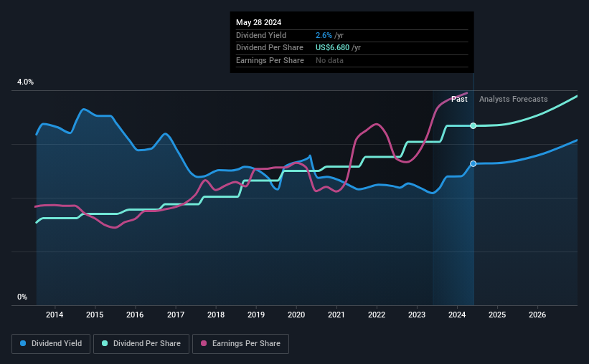The width and height of the screenshot is (589, 364).
Task: Click the 2015 x-axis label
Action: tap(95, 315)
